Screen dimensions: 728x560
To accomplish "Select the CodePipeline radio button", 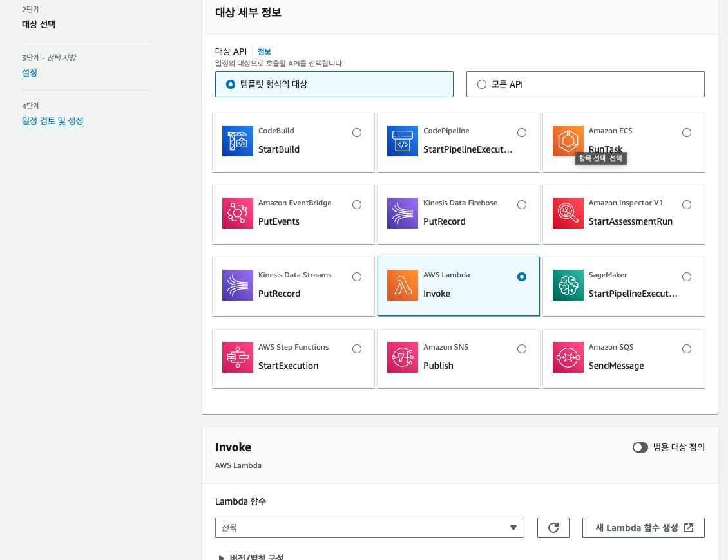I will click(522, 133).
